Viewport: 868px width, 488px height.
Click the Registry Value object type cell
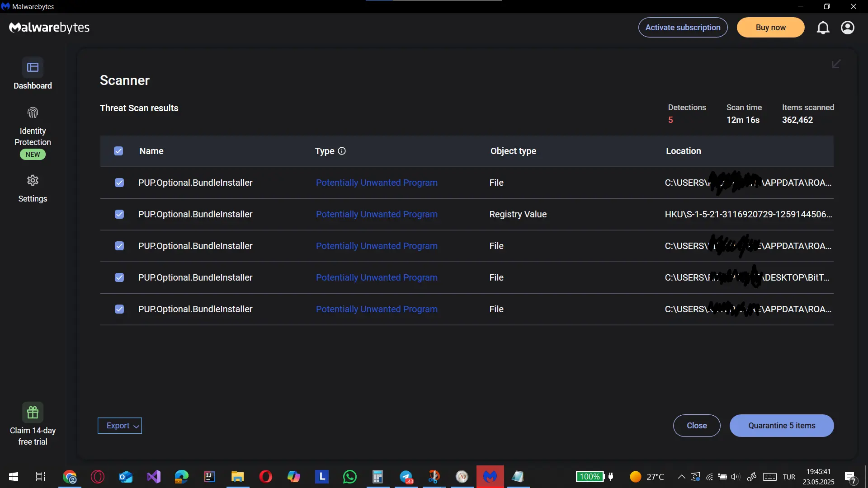[x=518, y=214]
